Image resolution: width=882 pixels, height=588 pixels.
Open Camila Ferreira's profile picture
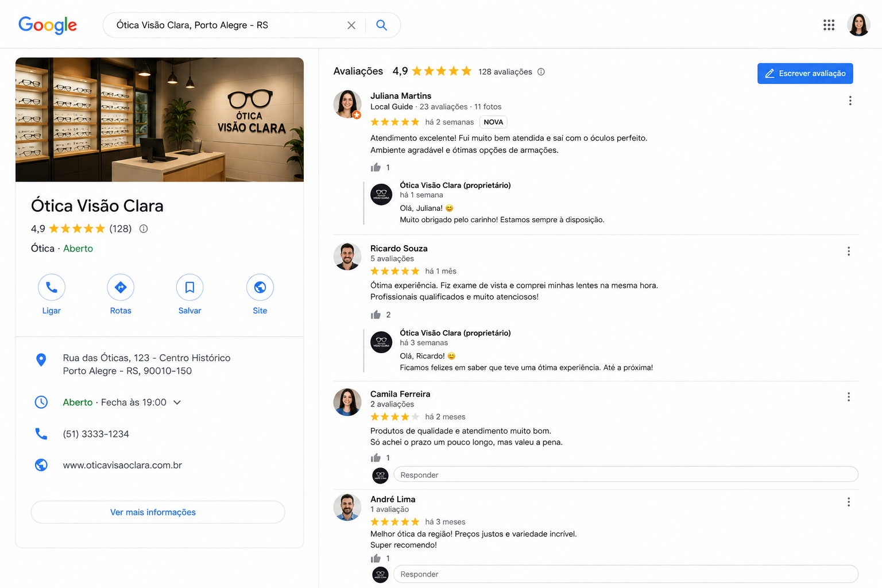(347, 402)
